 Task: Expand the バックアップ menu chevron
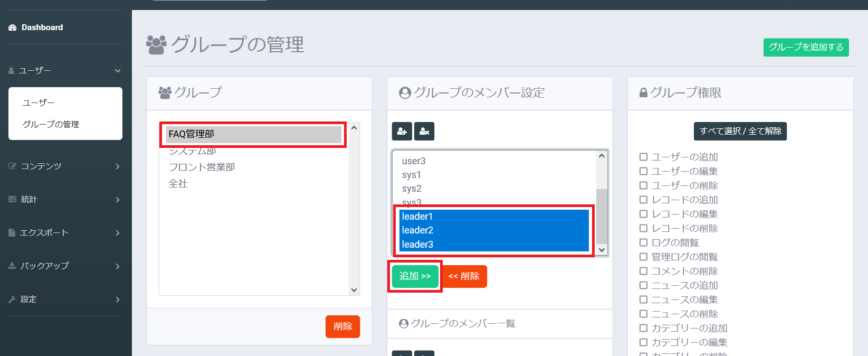point(118,266)
